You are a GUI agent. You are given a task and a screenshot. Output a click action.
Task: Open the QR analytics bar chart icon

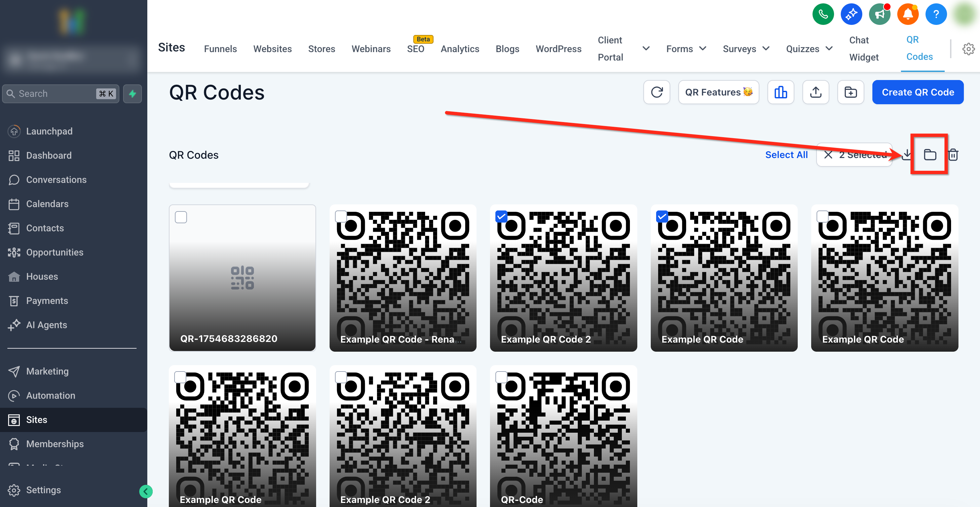780,92
